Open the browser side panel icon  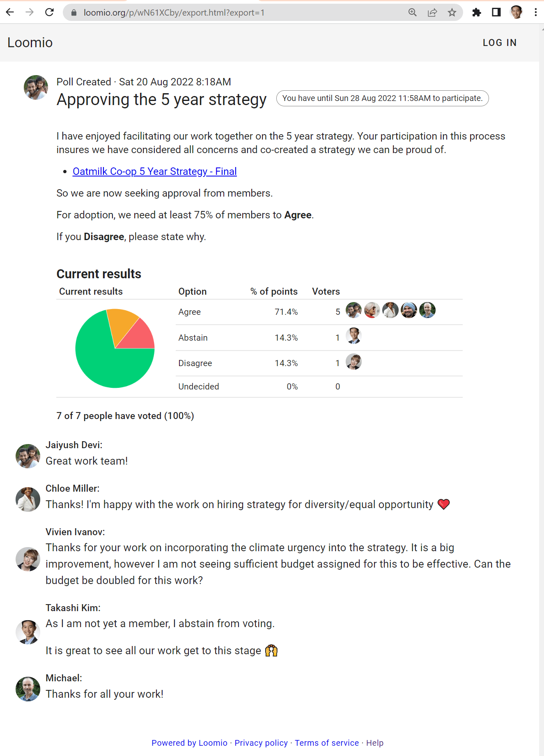pos(496,13)
